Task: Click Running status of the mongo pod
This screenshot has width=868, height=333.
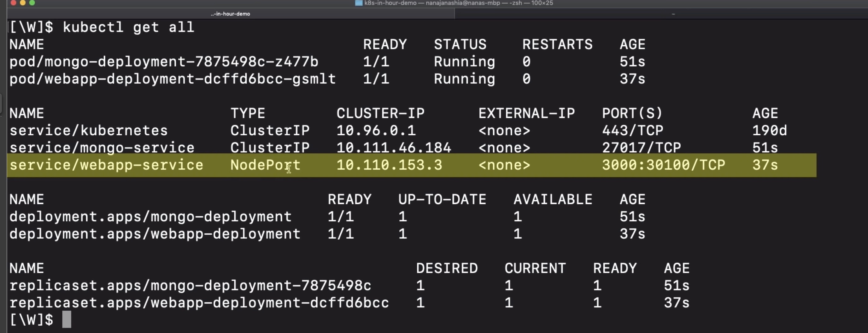Action: click(464, 62)
